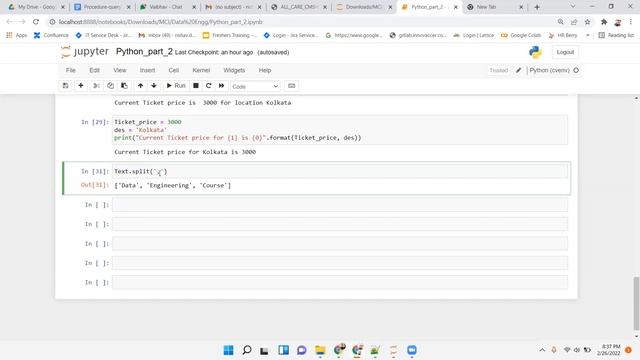
Task: Open taskbar Search
Action: click(x=247, y=350)
